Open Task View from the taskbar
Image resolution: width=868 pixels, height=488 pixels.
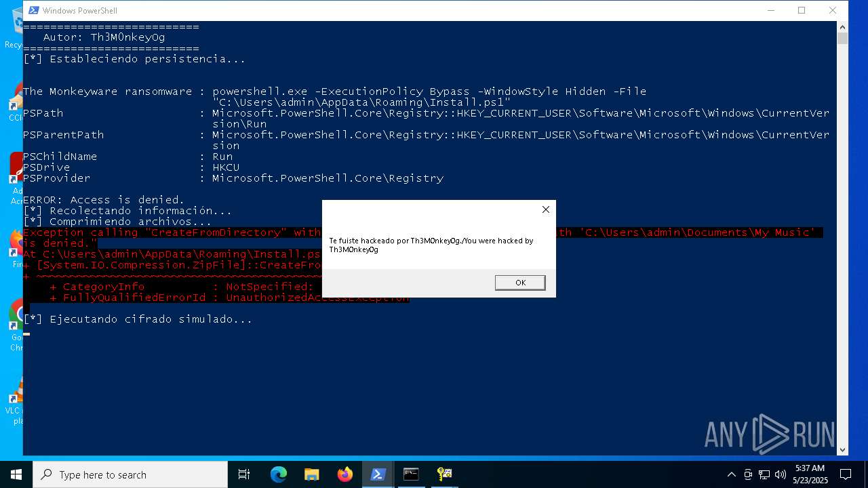[244, 474]
